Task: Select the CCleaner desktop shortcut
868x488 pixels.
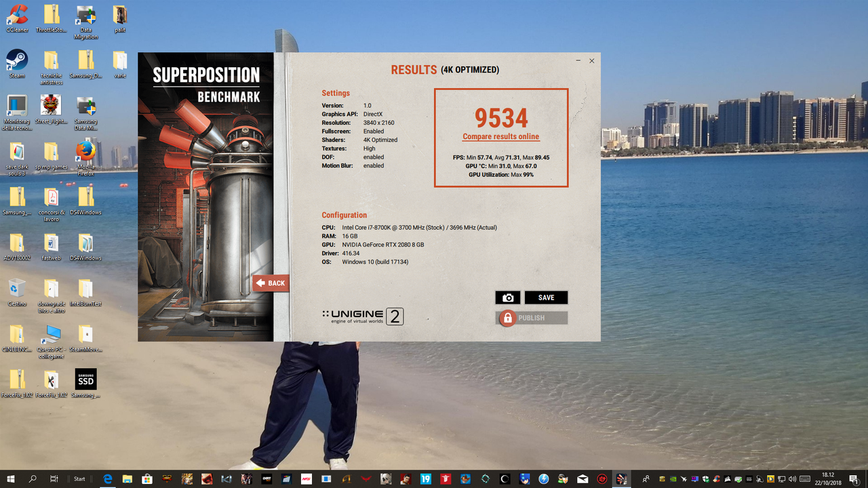Action: pos(17,18)
